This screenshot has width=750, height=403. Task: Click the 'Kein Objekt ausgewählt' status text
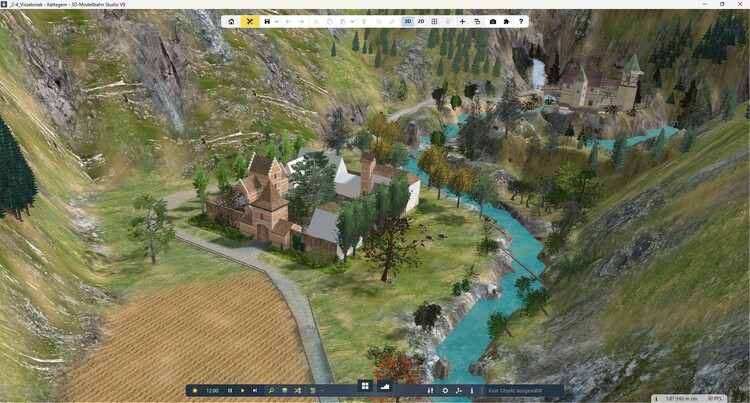(515, 391)
